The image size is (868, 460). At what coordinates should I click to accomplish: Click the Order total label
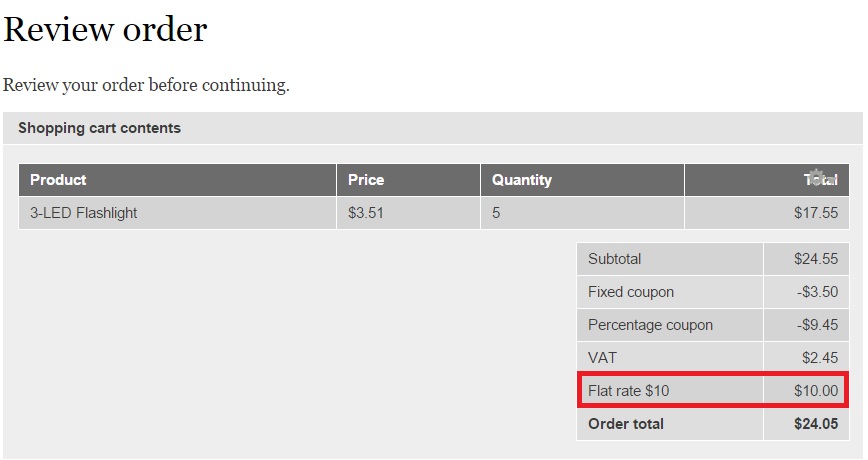tap(626, 424)
